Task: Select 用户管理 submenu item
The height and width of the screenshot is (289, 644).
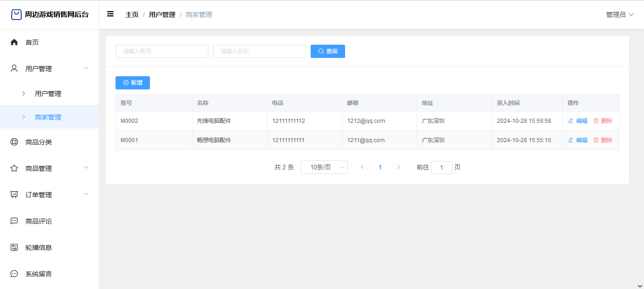Action: tap(48, 94)
